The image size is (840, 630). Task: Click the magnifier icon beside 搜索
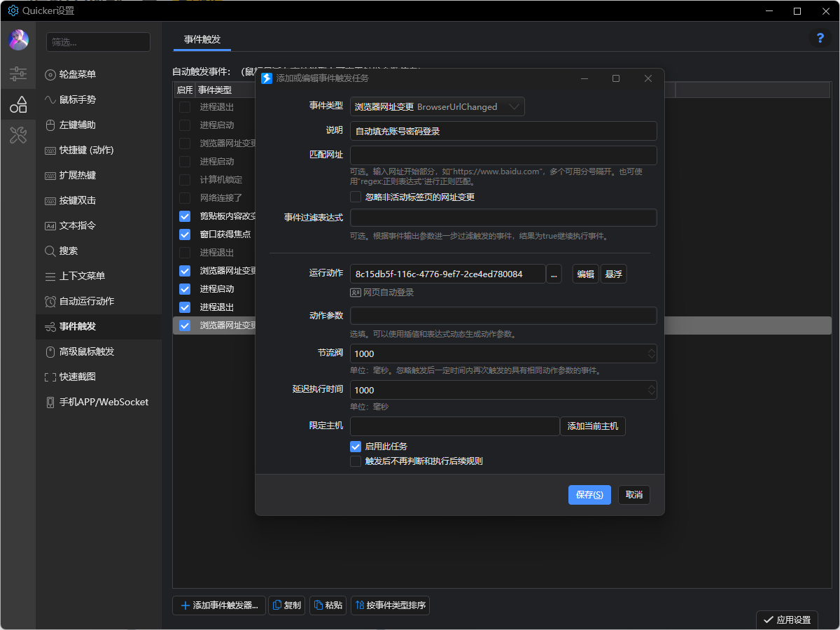(x=50, y=251)
